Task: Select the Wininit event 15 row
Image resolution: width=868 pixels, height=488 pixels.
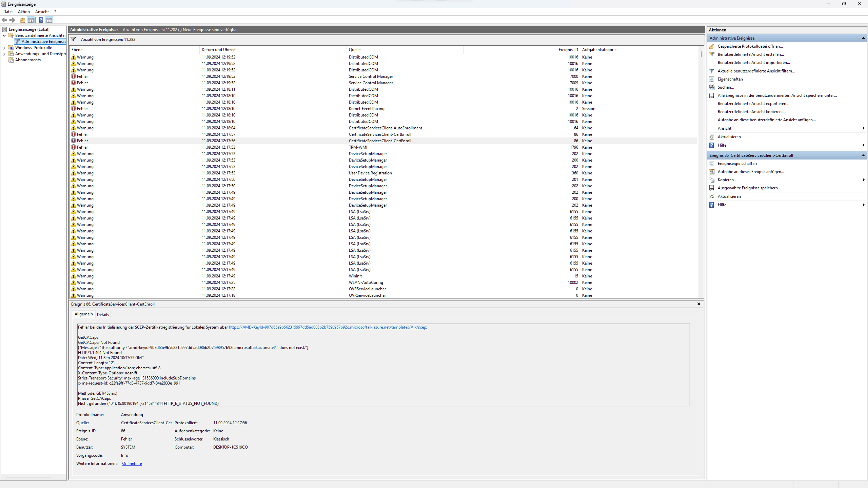Action: point(383,276)
